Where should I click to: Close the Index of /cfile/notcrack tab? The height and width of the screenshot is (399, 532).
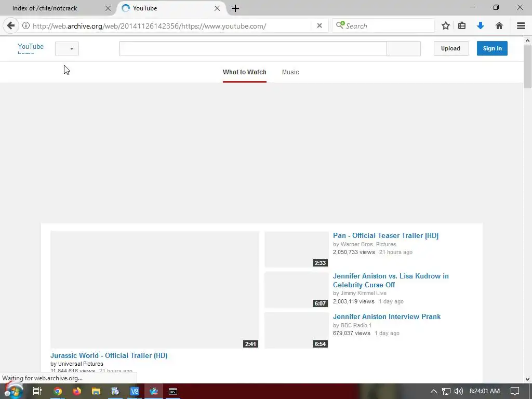pyautogui.click(x=108, y=8)
